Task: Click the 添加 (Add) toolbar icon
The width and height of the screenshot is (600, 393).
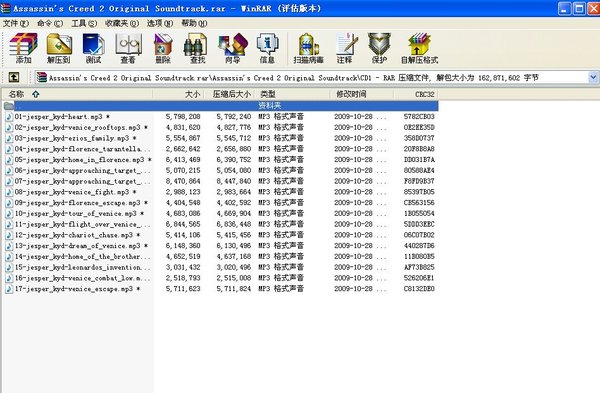Action: point(23,48)
